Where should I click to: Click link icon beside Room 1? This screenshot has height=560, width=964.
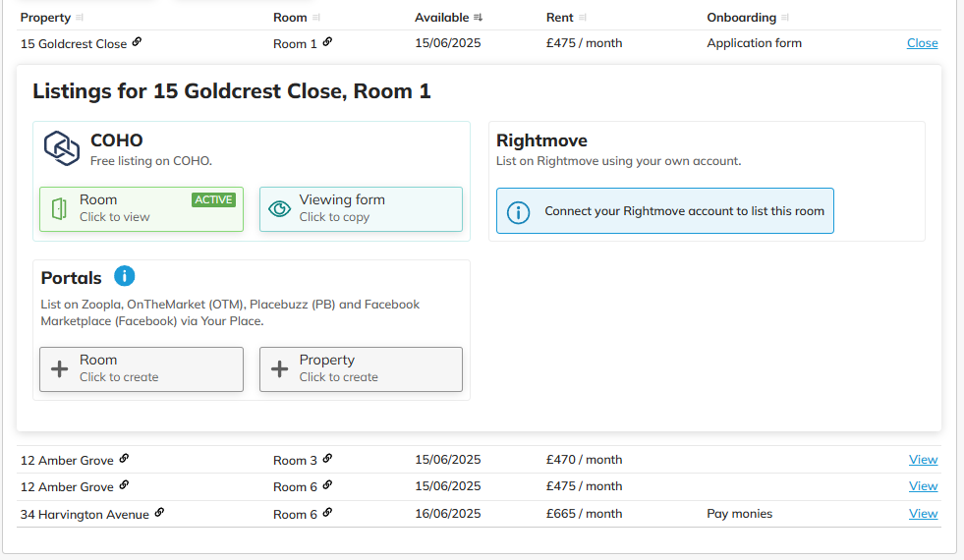click(x=327, y=42)
